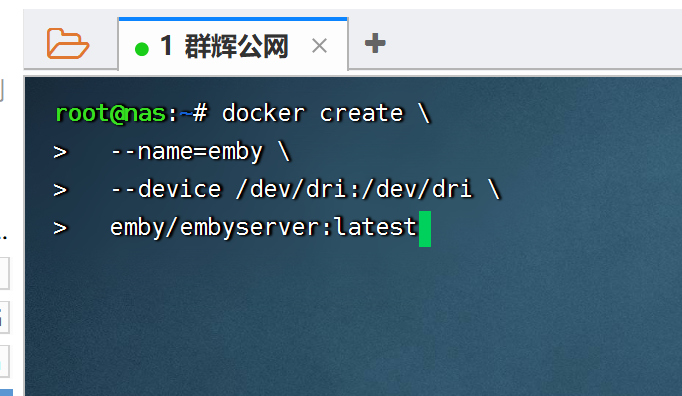Click the tab number 1 label
The image size is (682, 396).
point(166,45)
